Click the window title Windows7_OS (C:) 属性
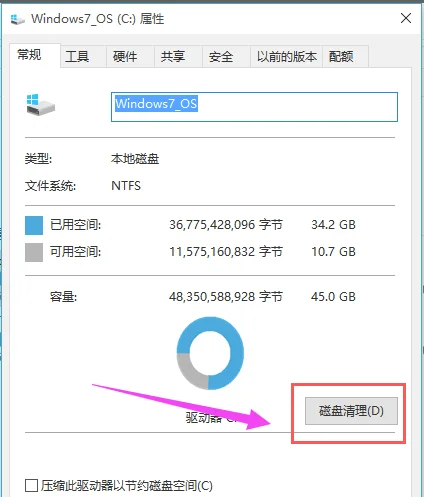Screen dimensions: 424x497 [98, 19]
